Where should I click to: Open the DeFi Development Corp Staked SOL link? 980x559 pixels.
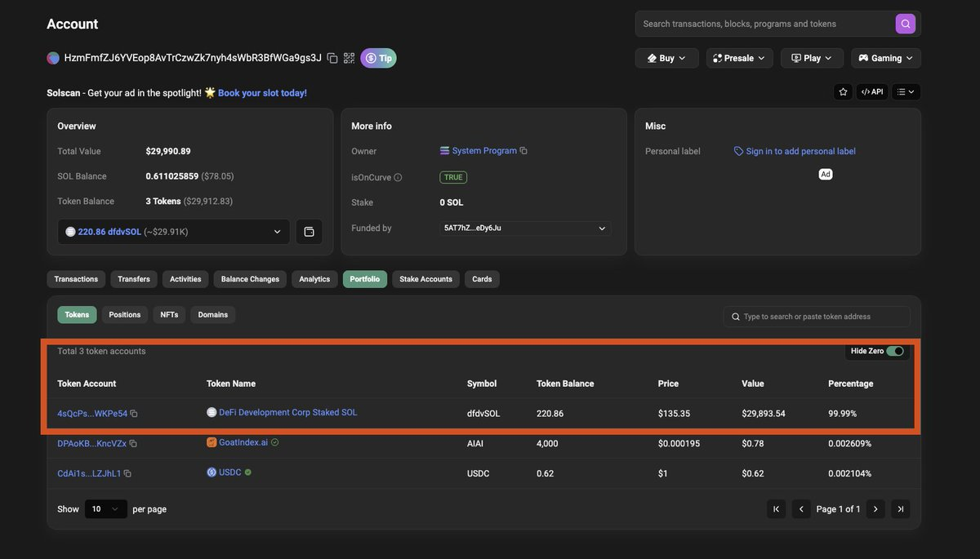287,413
